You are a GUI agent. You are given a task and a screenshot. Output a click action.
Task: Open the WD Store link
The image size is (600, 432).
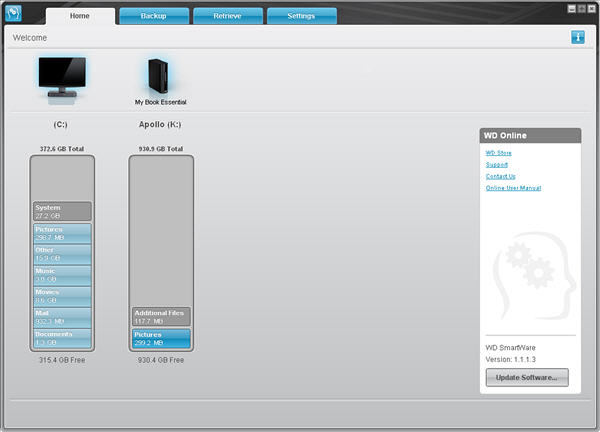[x=498, y=153]
